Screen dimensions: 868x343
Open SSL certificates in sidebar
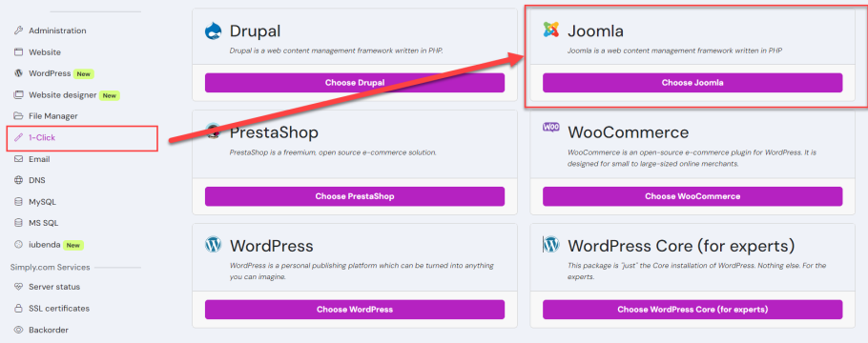click(x=59, y=308)
